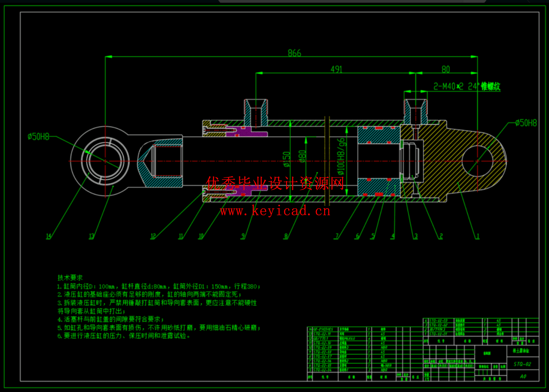549x392 pixels.
Task: Select part balloon number 14
Action: 48,236
